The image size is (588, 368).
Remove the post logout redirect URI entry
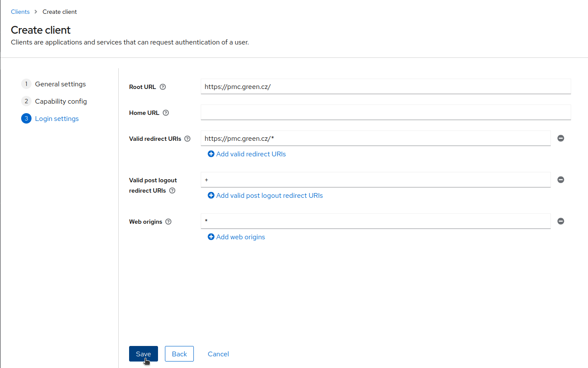(561, 180)
